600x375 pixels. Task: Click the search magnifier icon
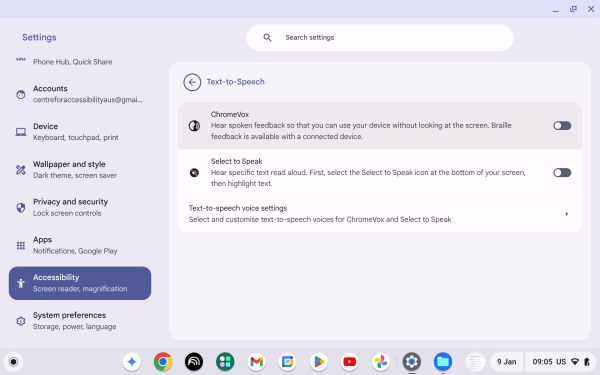click(x=267, y=38)
